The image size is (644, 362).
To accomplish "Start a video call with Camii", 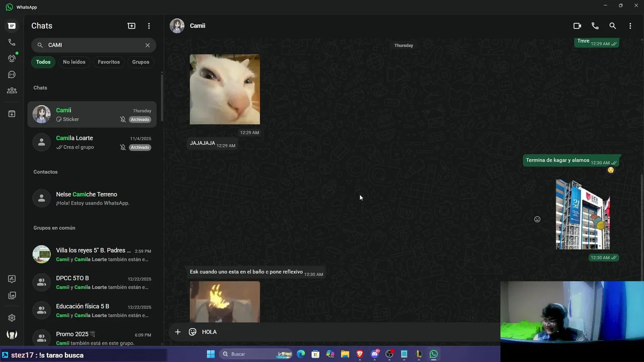I will (x=577, y=26).
